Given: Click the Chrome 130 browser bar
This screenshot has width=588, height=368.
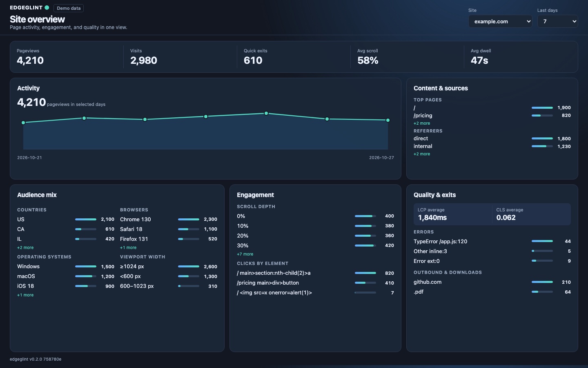Looking at the screenshot, I should (189, 220).
